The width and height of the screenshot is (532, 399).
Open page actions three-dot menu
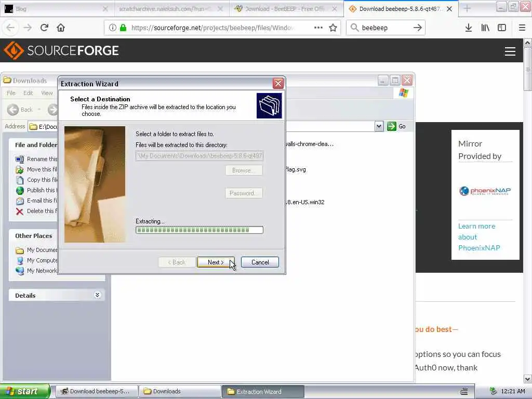coord(318,28)
